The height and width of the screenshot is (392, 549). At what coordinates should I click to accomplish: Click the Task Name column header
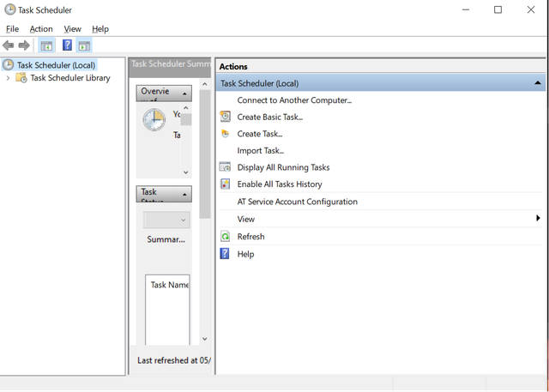[170, 285]
